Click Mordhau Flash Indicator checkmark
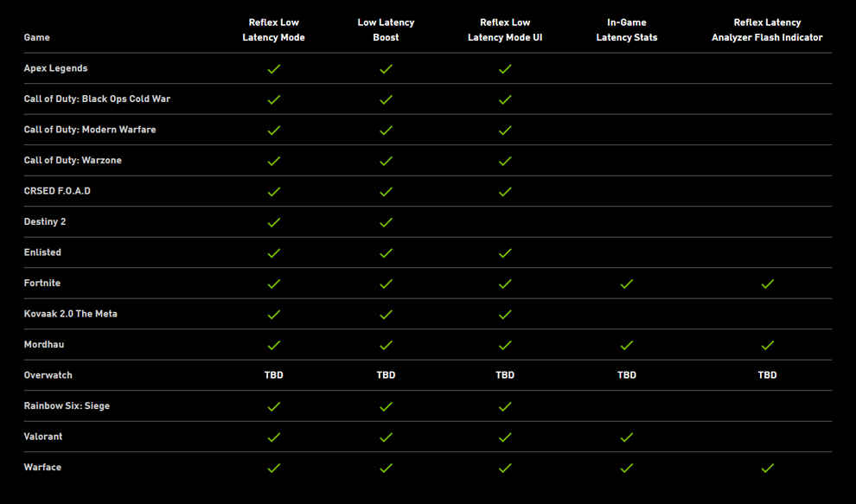The width and height of the screenshot is (856, 504). click(x=768, y=345)
